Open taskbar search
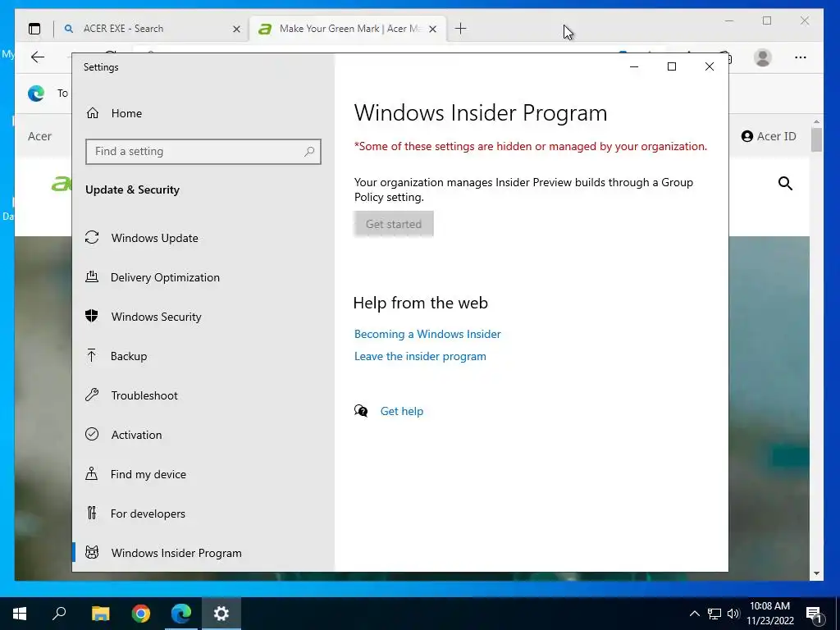Screen dimensions: 840x630 [x=59, y=614]
